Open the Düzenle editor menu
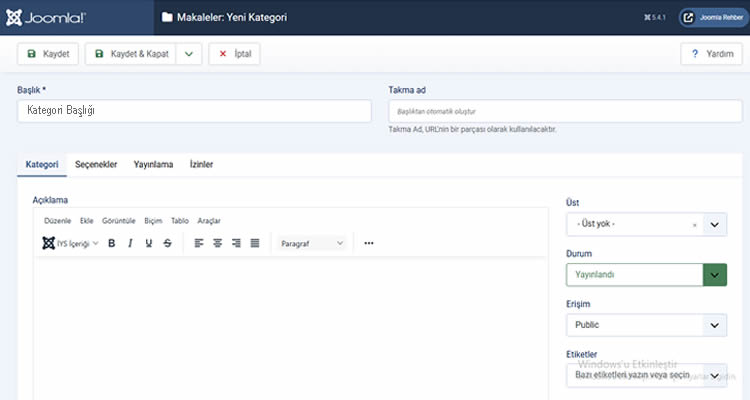Viewport: 750px width, 400px height. point(58,220)
